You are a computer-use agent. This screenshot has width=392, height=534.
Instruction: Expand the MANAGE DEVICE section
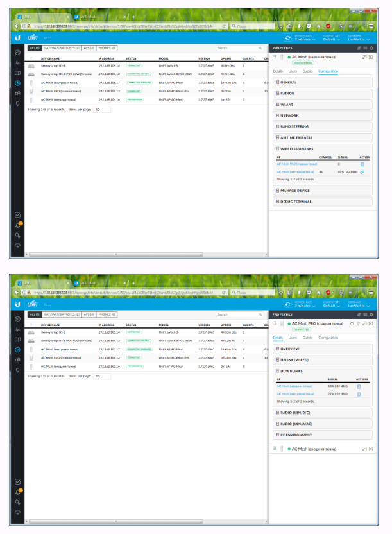[x=323, y=191]
